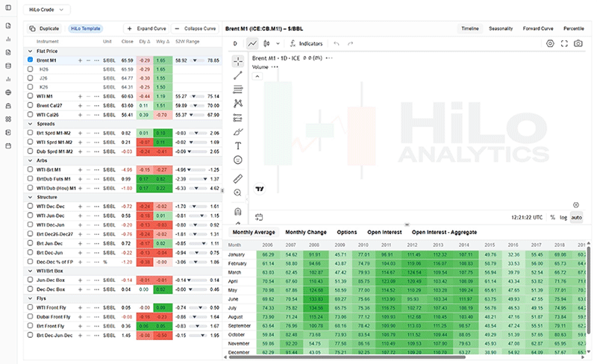Open the forecasting and measurement tools

click(x=238, y=118)
